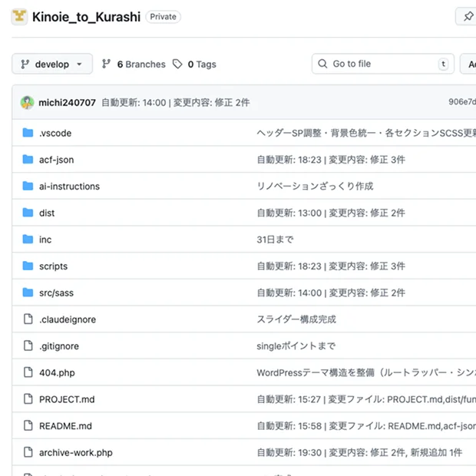Click file icon for .claudeignore
This screenshot has height=476, width=476.
coord(28,319)
